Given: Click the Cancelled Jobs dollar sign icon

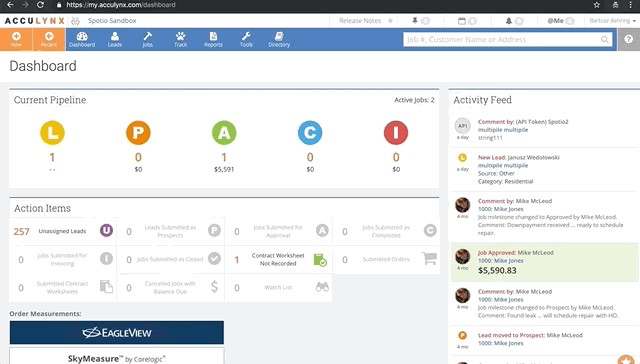Looking at the screenshot, I should pyautogui.click(x=214, y=286).
